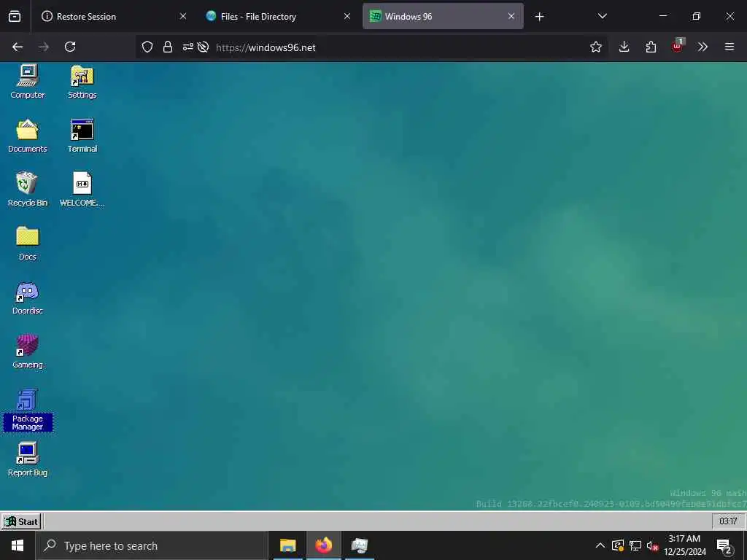The height and width of the screenshot is (560, 747).
Task: Close the Restore Session tab
Action: click(x=183, y=16)
